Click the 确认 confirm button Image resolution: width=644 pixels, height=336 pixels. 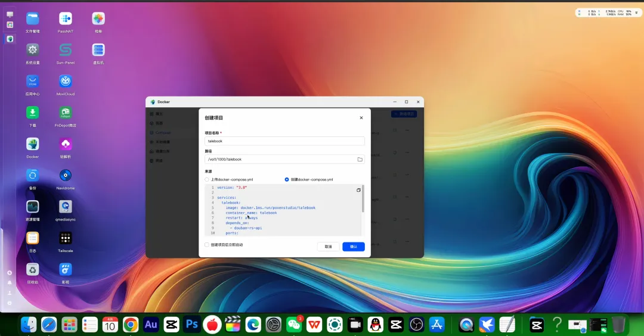(x=354, y=247)
